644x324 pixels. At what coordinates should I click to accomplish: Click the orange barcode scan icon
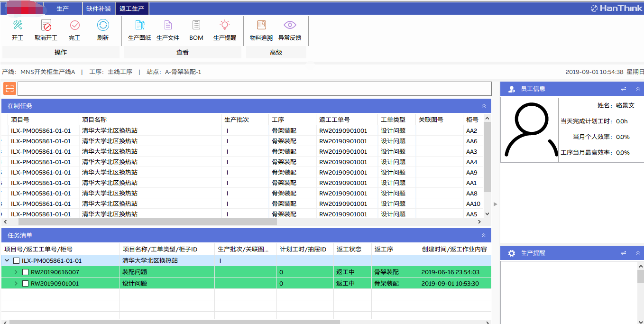click(9, 89)
